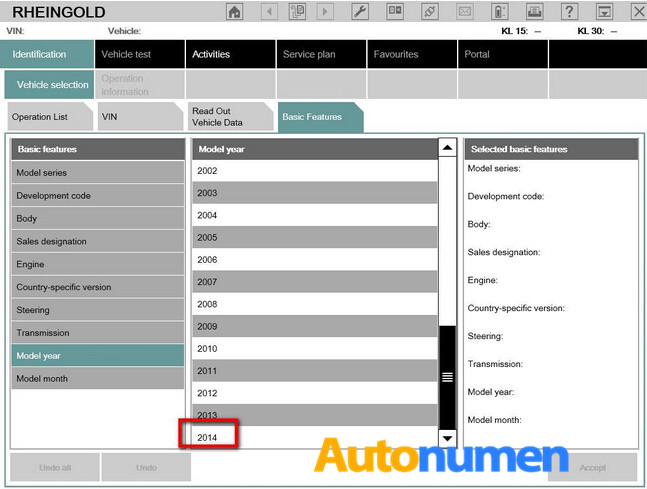
Task: Select model year 2002
Action: (x=315, y=170)
